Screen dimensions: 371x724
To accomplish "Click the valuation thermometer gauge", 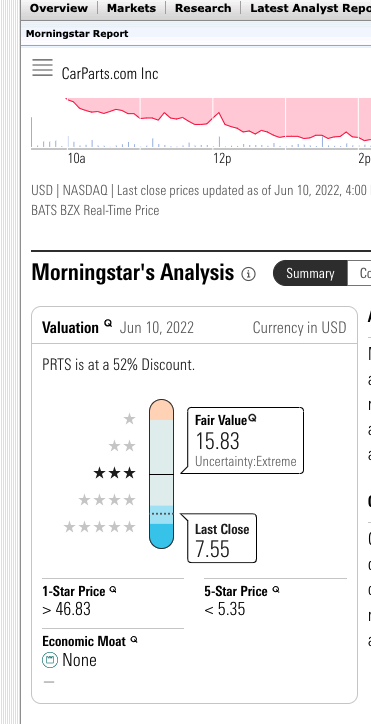I will (161, 474).
